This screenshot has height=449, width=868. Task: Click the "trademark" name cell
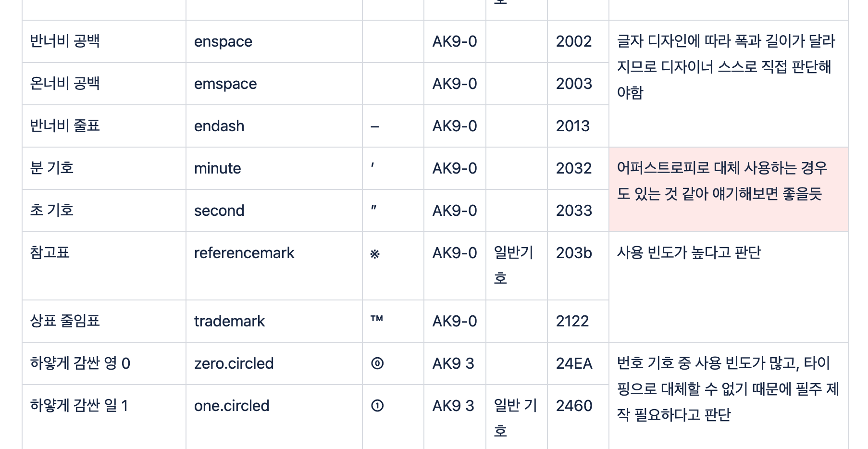point(229,321)
